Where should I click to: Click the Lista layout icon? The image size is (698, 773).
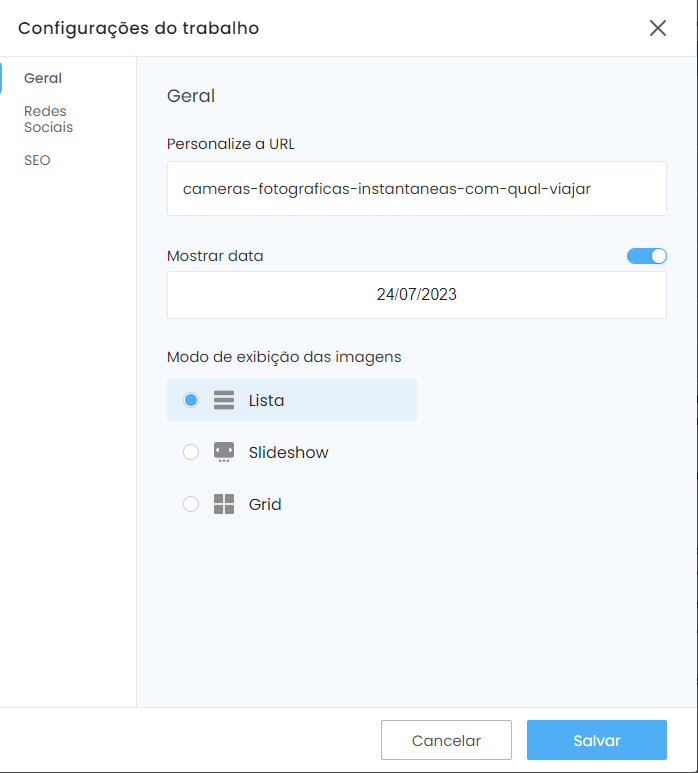(x=224, y=400)
